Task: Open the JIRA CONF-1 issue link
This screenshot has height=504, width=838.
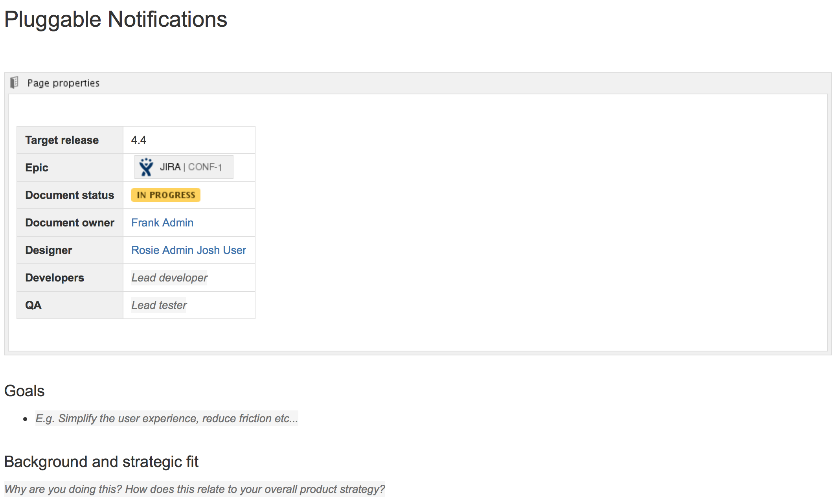Action: pos(204,167)
